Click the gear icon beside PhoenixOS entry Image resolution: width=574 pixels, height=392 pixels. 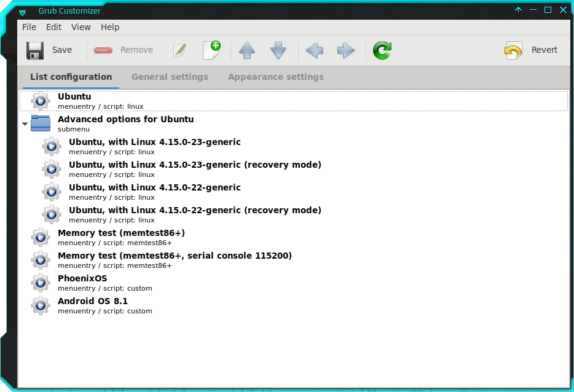[40, 283]
